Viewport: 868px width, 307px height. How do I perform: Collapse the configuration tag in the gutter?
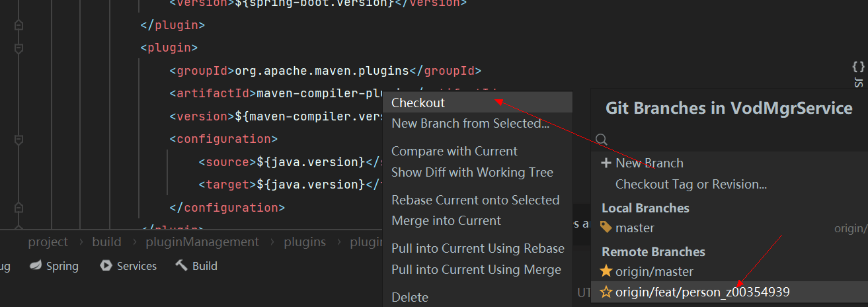(x=19, y=140)
